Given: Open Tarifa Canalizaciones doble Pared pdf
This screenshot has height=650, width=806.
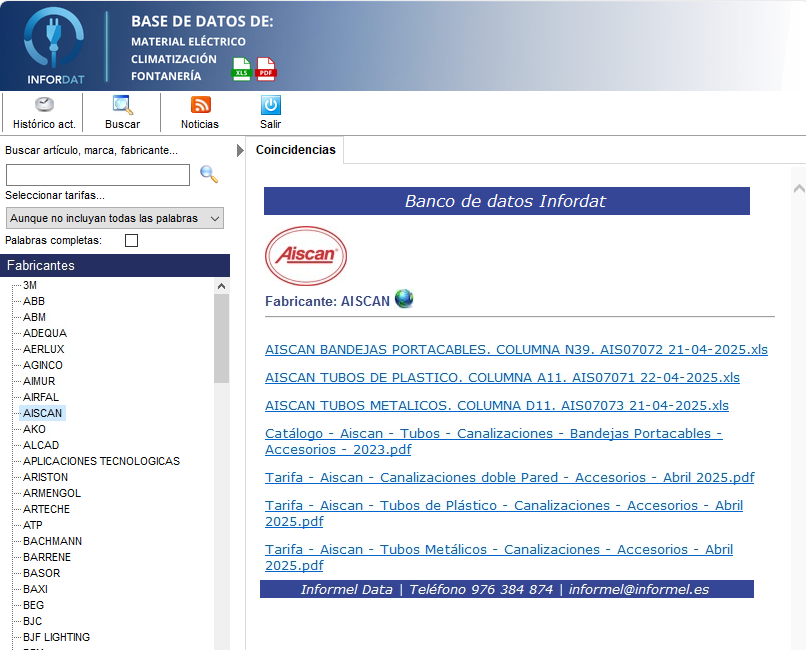Looking at the screenshot, I should coord(509,477).
